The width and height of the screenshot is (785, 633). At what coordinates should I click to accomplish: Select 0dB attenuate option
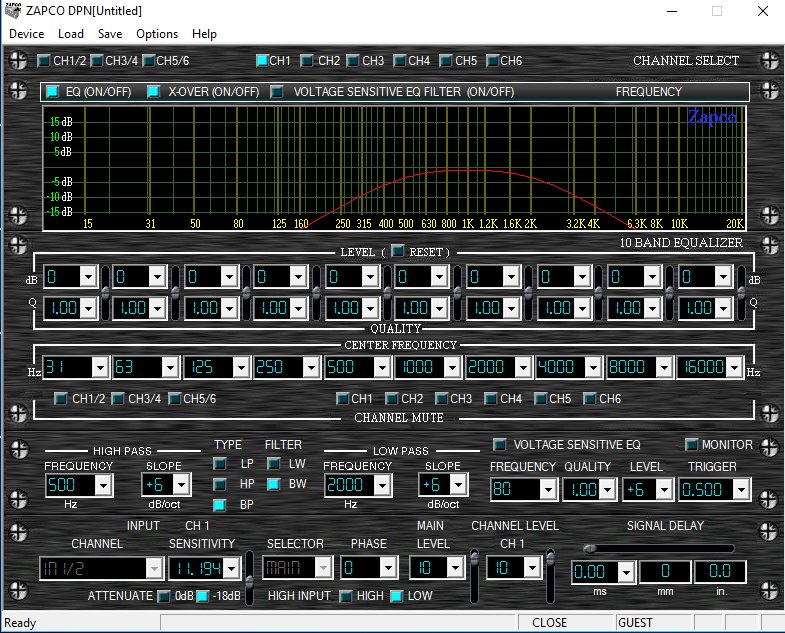point(163,596)
